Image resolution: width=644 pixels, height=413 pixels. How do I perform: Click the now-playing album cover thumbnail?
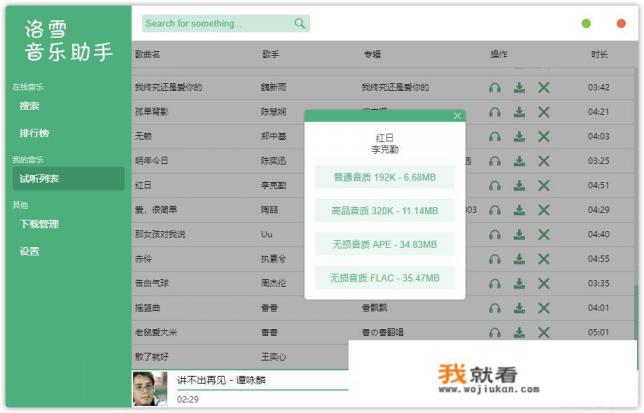(150, 388)
